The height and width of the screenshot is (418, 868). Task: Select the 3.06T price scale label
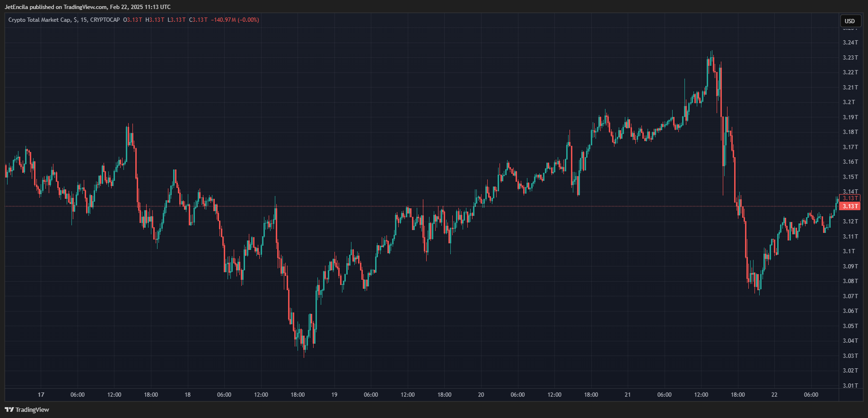coord(850,311)
